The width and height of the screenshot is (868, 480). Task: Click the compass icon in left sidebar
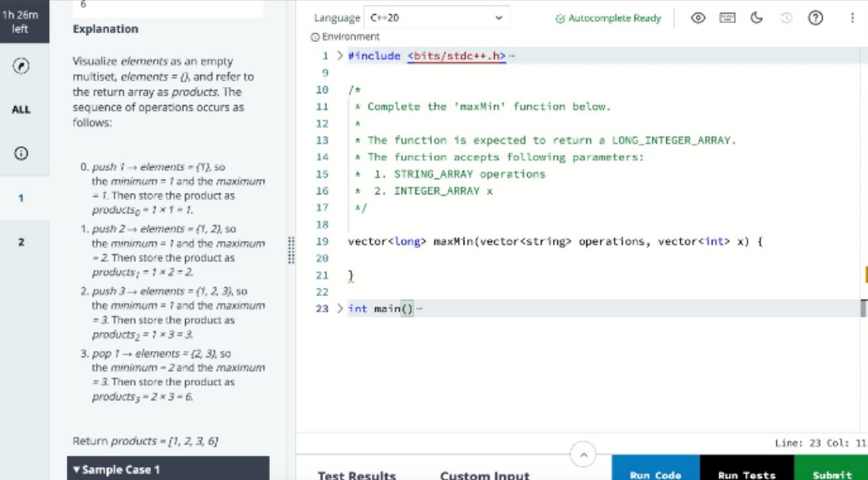(x=21, y=66)
